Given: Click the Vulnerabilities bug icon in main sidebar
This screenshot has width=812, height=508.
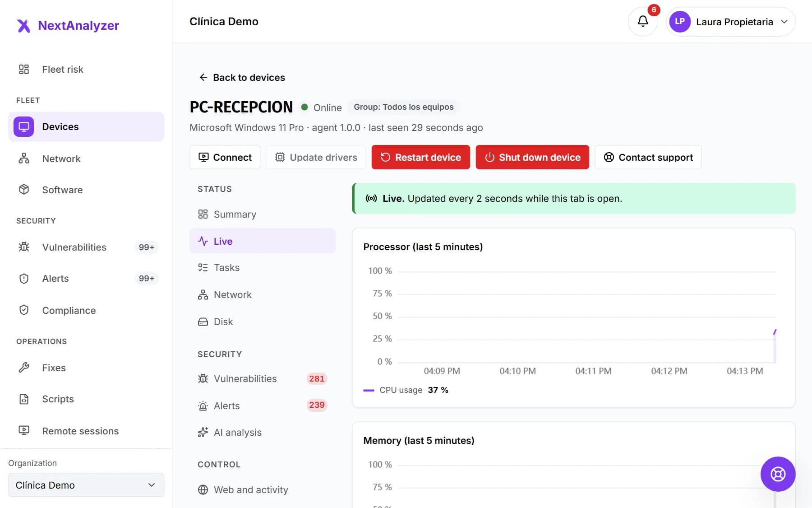Looking at the screenshot, I should click(x=24, y=247).
